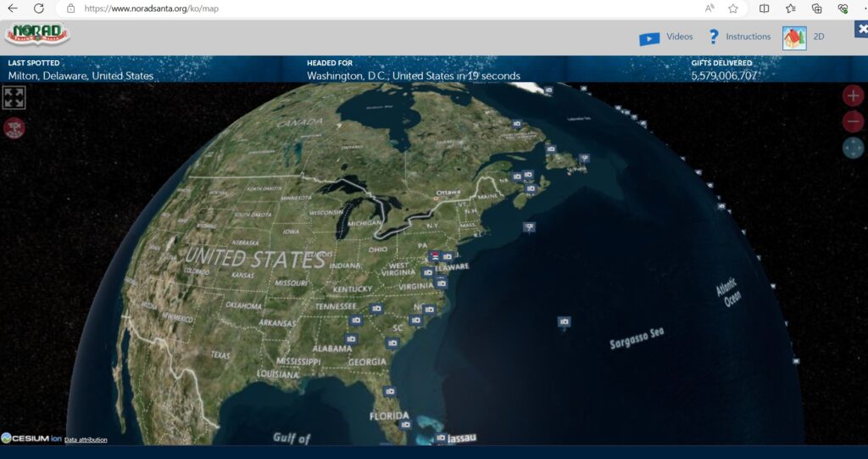Click the UNITED STATES map label
The image size is (868, 459).
pyautogui.click(x=254, y=258)
